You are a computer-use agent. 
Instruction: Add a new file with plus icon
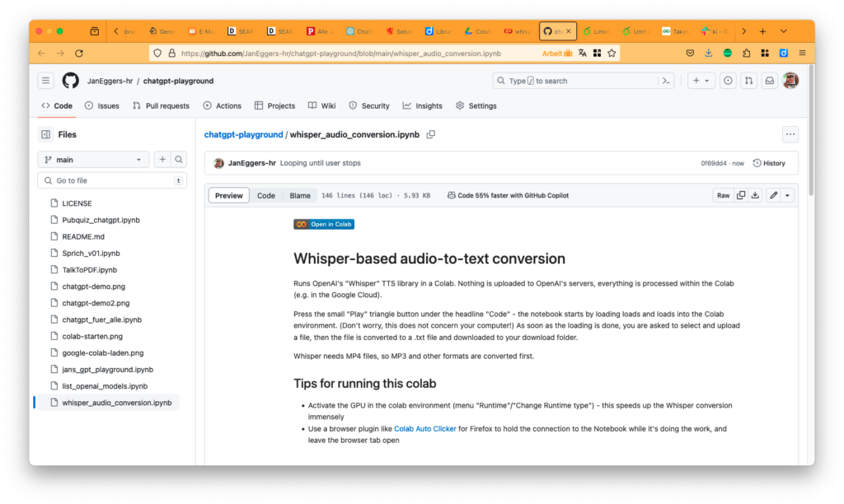coord(162,160)
